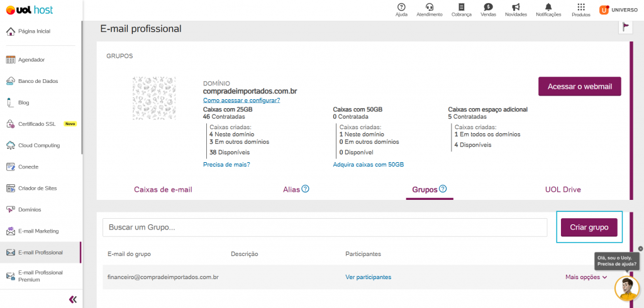Open Atendimento headset icon
This screenshot has height=308, width=644.
tap(429, 7)
